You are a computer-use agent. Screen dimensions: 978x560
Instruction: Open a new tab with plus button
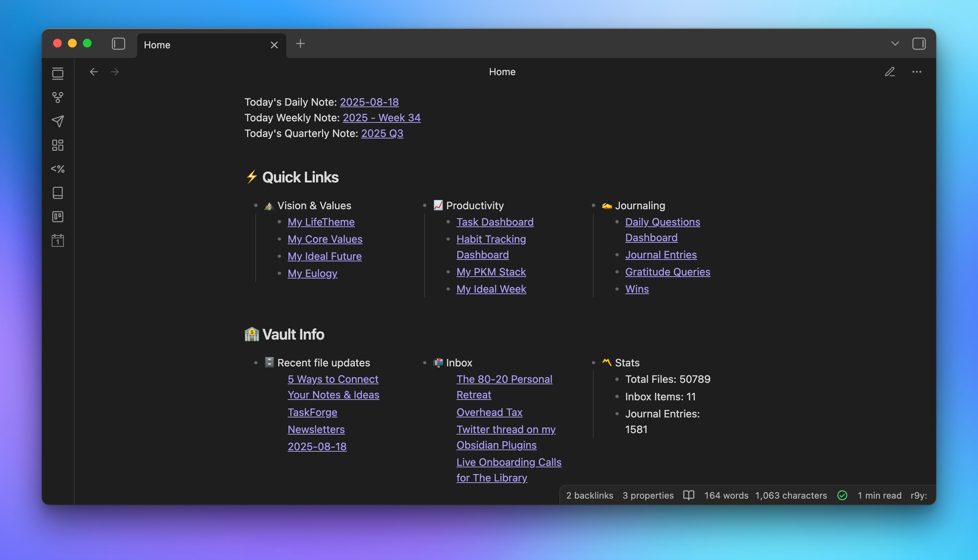[300, 44]
